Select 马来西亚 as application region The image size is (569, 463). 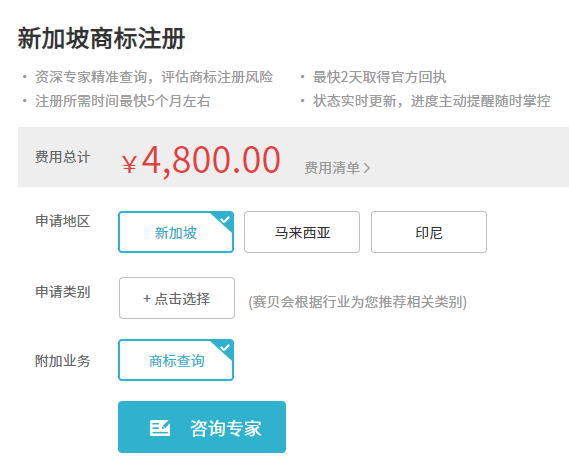[302, 232]
